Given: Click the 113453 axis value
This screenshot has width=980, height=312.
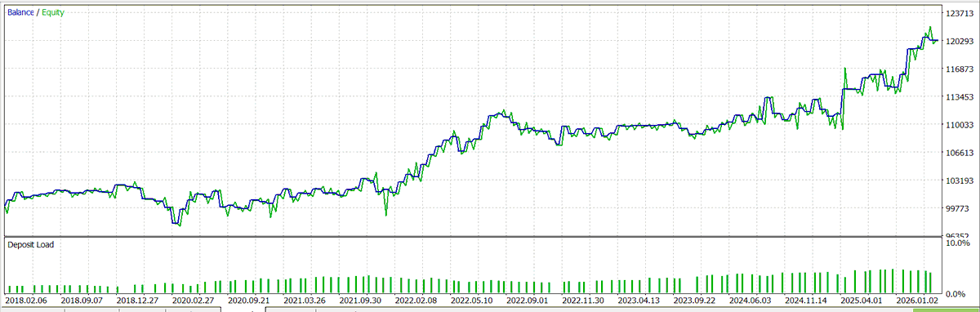Looking at the screenshot, I should [x=959, y=97].
